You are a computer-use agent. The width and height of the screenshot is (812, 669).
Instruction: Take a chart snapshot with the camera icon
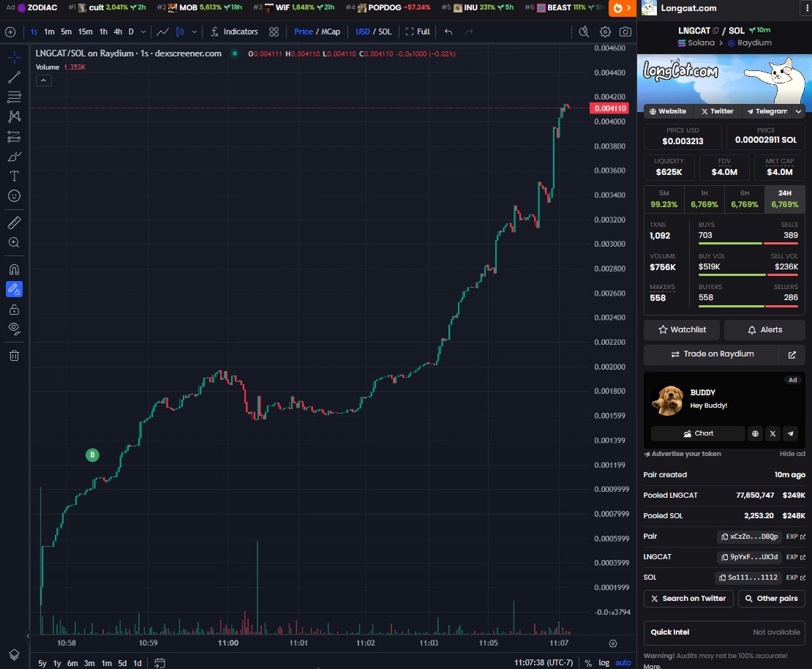(x=625, y=31)
